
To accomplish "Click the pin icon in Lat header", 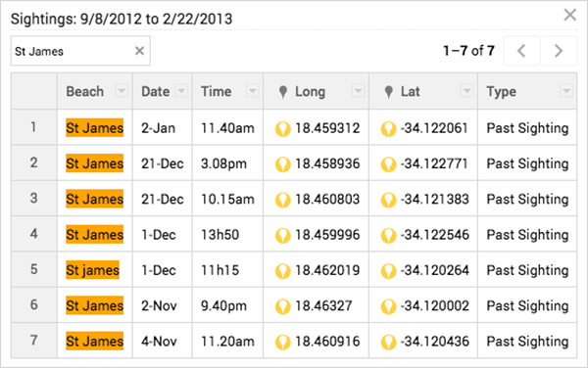I will point(389,92).
